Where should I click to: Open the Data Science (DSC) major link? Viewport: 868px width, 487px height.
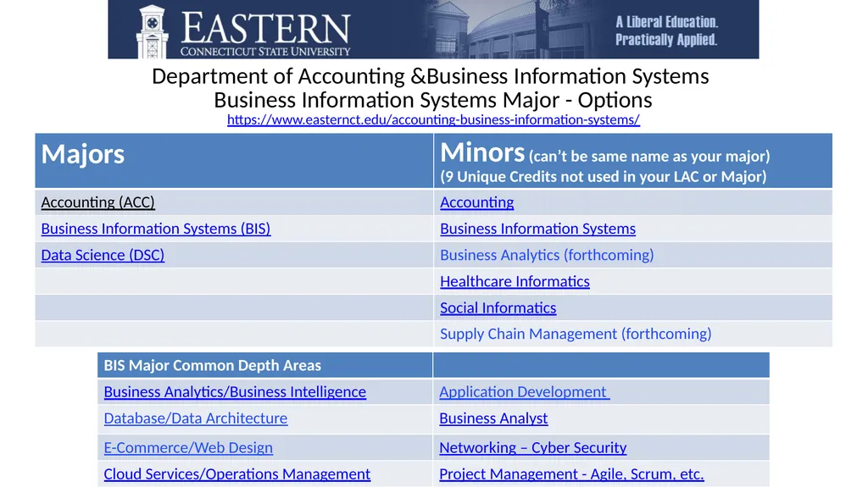(x=103, y=255)
